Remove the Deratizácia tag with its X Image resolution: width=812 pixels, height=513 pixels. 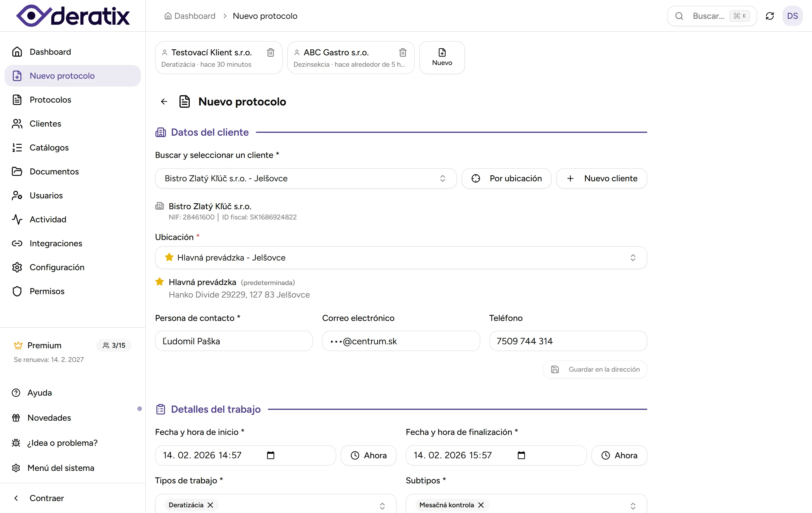click(211, 504)
